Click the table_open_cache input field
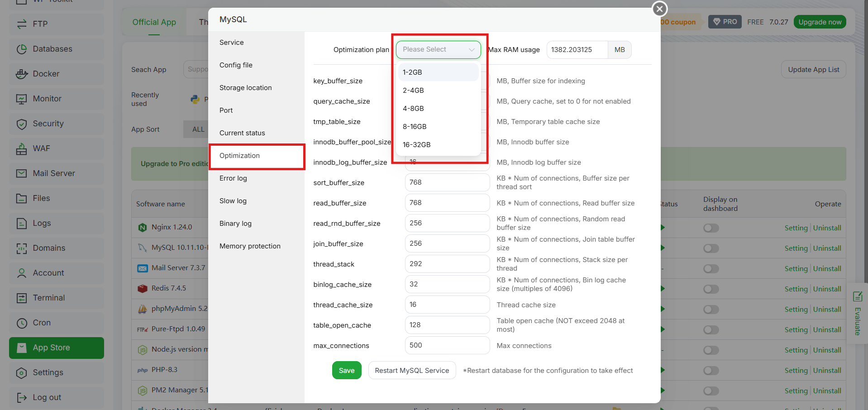This screenshot has width=868, height=410. [x=447, y=325]
